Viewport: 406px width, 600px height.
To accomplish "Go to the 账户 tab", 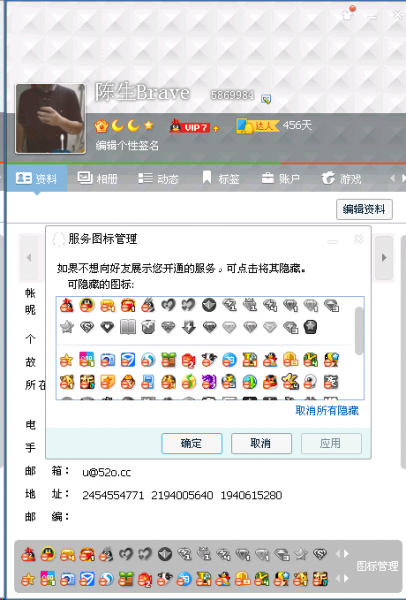I will click(x=280, y=178).
